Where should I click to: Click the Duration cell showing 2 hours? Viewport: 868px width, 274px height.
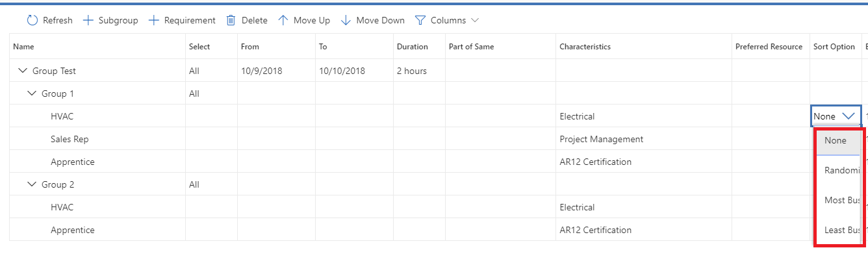411,71
